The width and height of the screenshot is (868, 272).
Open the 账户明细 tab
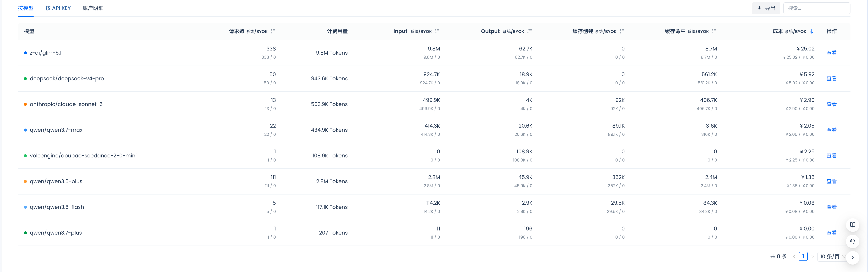pyautogui.click(x=93, y=8)
